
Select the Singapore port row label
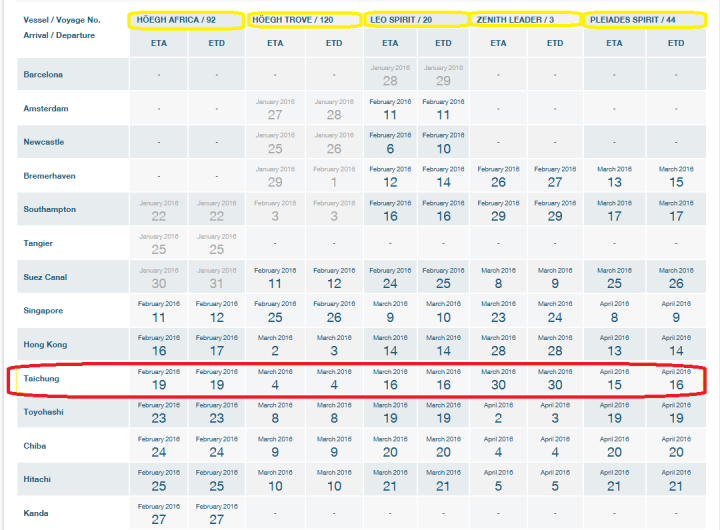tap(43, 310)
